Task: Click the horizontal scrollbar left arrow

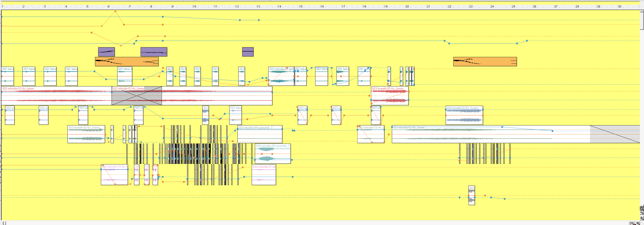Action: tap(2, 223)
